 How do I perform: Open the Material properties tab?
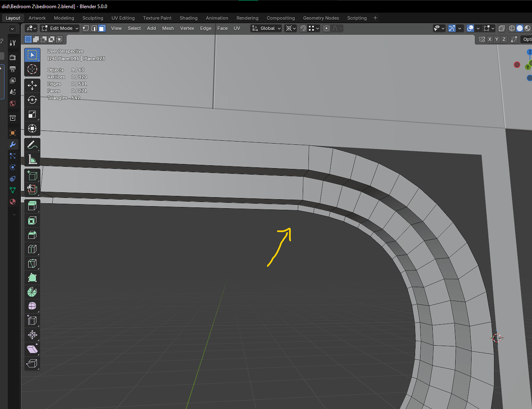point(13,202)
